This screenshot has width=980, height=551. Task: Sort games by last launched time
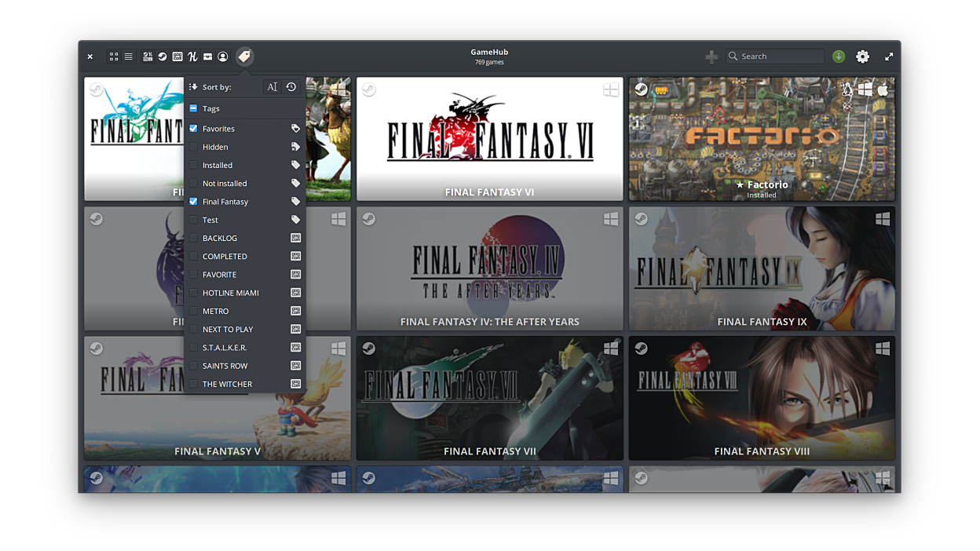291,87
